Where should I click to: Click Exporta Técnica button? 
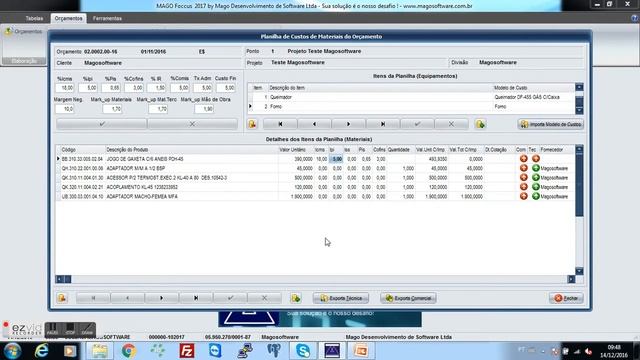(341, 298)
